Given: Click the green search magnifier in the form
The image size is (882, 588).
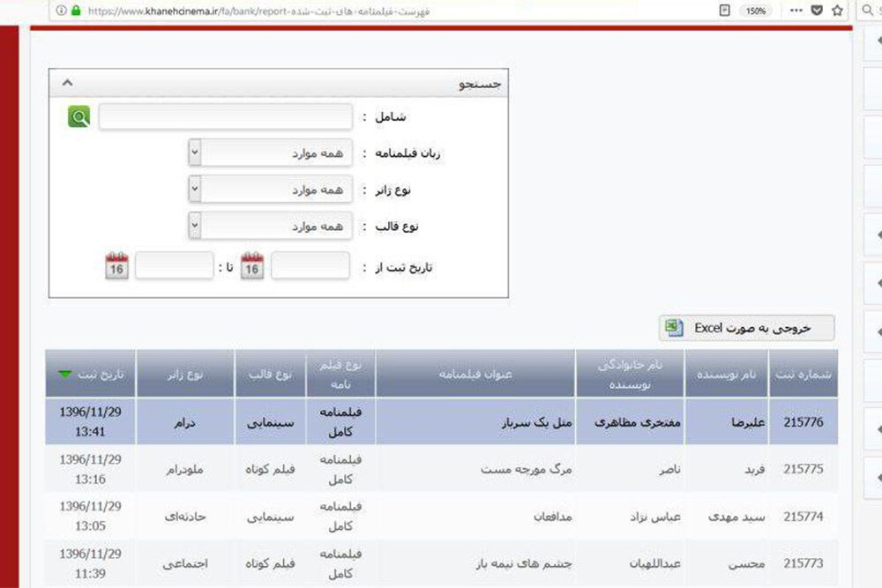Looking at the screenshot, I should pyautogui.click(x=78, y=115).
